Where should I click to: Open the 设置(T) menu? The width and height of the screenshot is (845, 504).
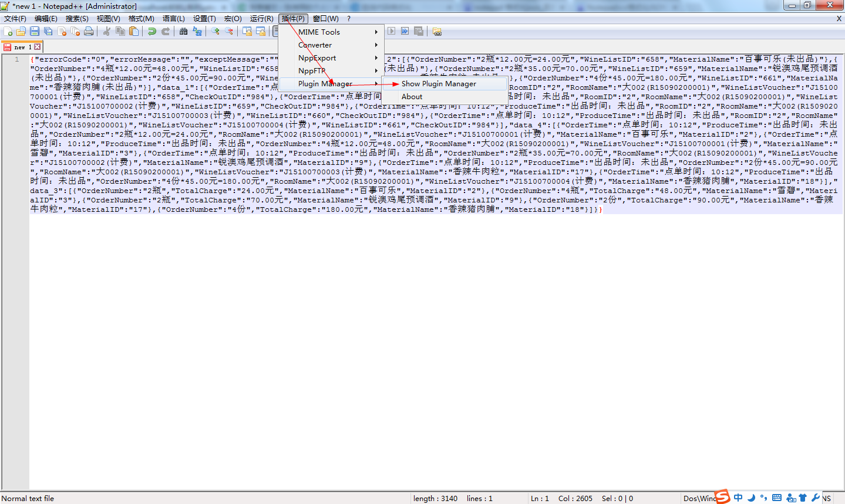tap(204, 19)
